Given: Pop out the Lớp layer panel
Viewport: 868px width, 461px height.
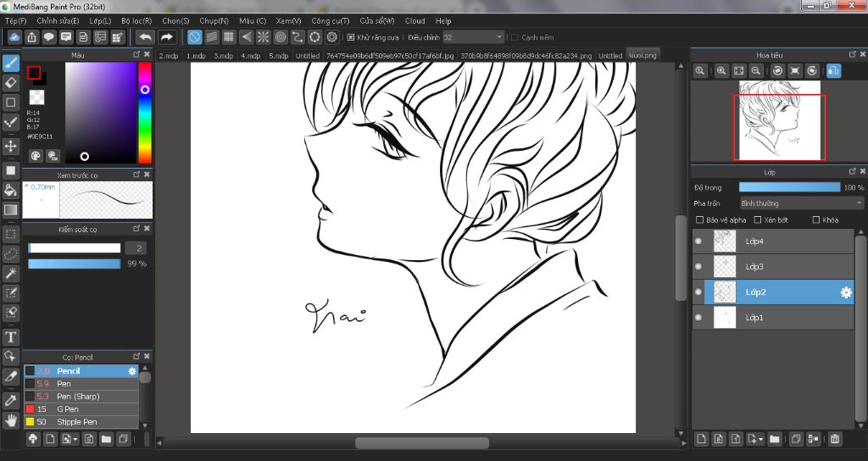Looking at the screenshot, I should click(853, 171).
